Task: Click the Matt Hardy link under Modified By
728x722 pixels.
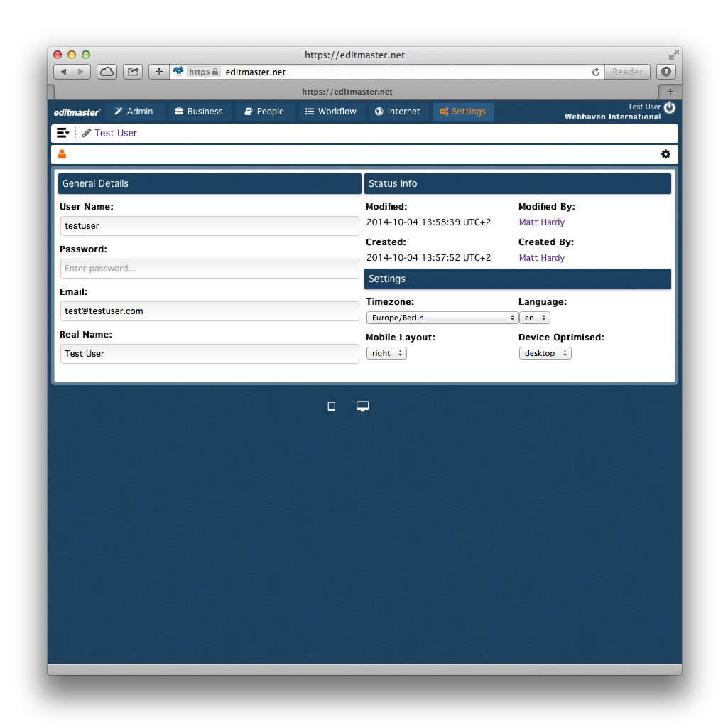Action: point(541,222)
